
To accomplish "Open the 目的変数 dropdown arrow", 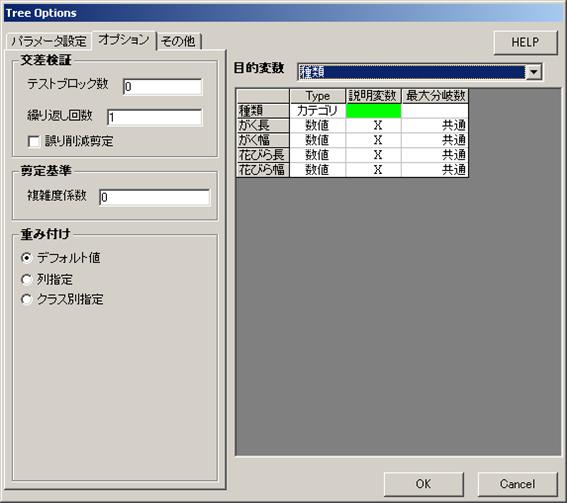I will click(534, 72).
